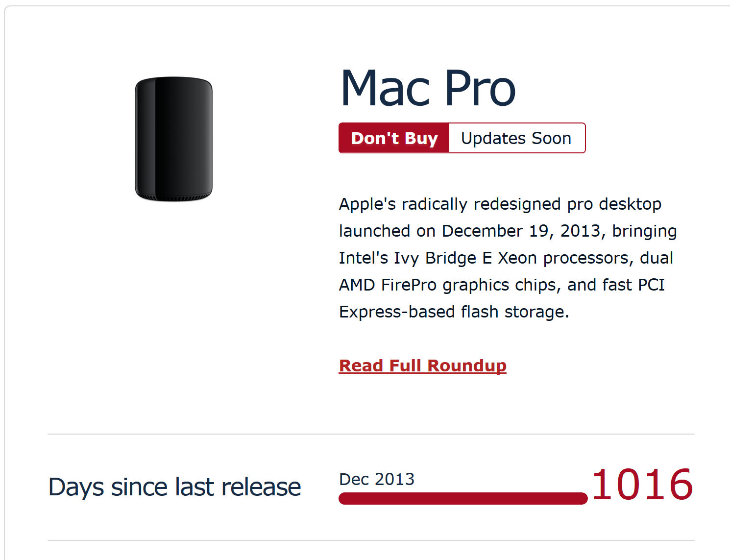Click the Mac Pro heading title
The height and width of the screenshot is (560, 730).
tap(428, 88)
